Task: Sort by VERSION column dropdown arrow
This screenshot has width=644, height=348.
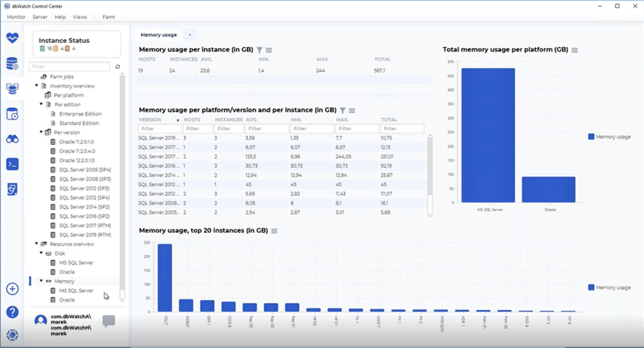Action: tap(178, 120)
